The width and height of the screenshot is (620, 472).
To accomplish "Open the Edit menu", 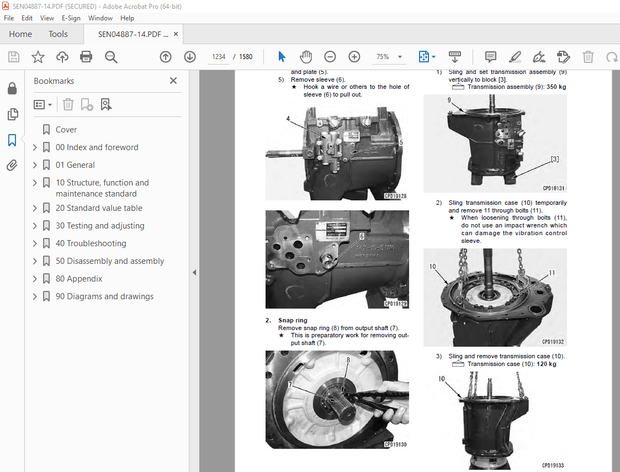I will pyautogui.click(x=27, y=18).
